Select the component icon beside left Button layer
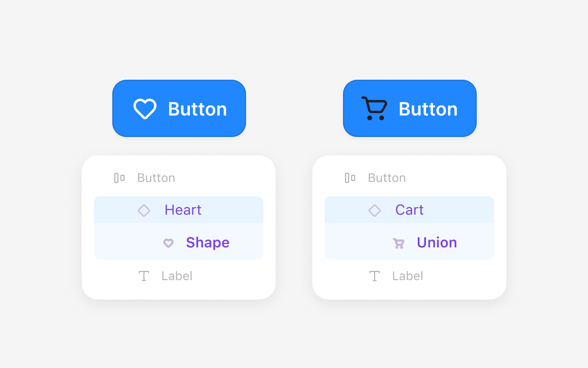The width and height of the screenshot is (588, 368). pos(119,178)
